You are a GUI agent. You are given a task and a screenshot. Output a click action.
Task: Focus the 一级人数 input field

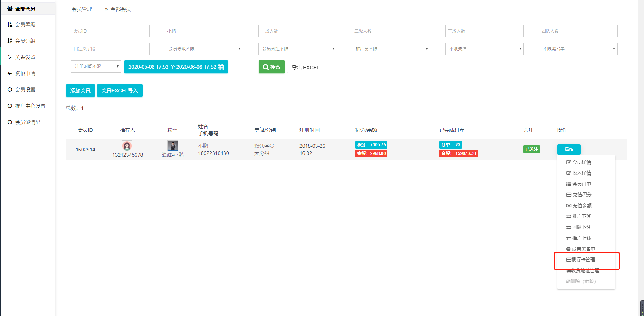click(x=298, y=31)
